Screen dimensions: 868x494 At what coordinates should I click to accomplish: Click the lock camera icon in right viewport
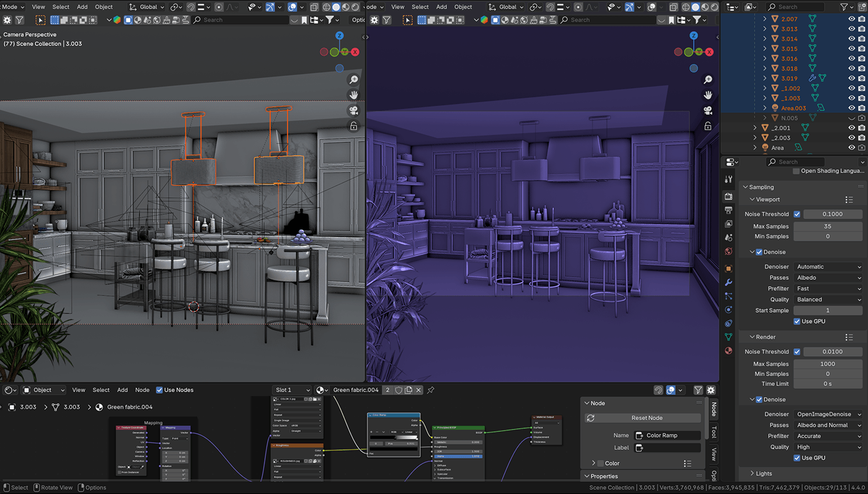tap(707, 126)
